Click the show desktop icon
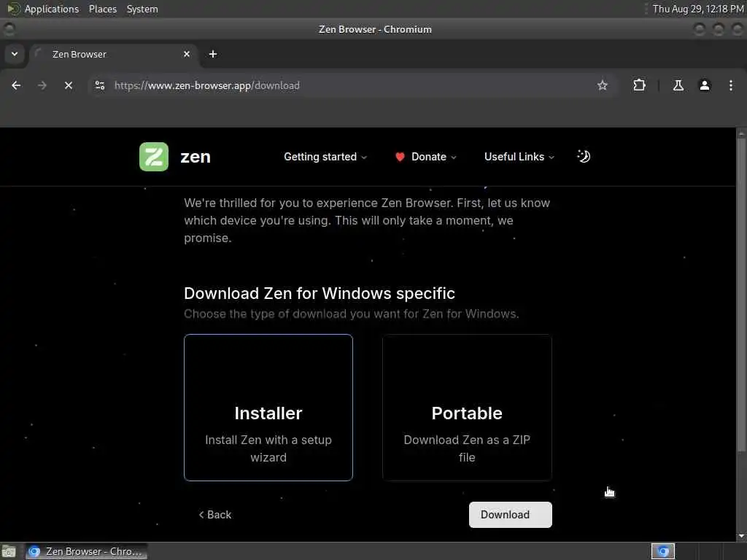 [9, 551]
